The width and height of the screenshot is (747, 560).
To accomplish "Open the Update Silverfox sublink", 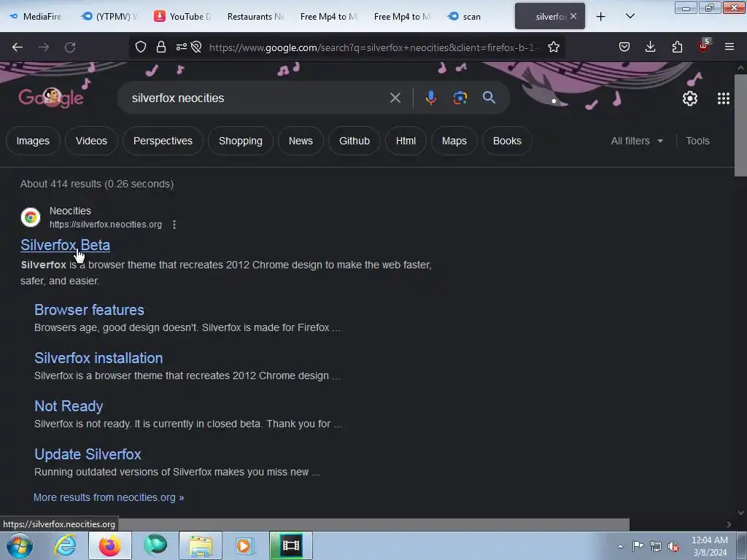I will coord(88,454).
